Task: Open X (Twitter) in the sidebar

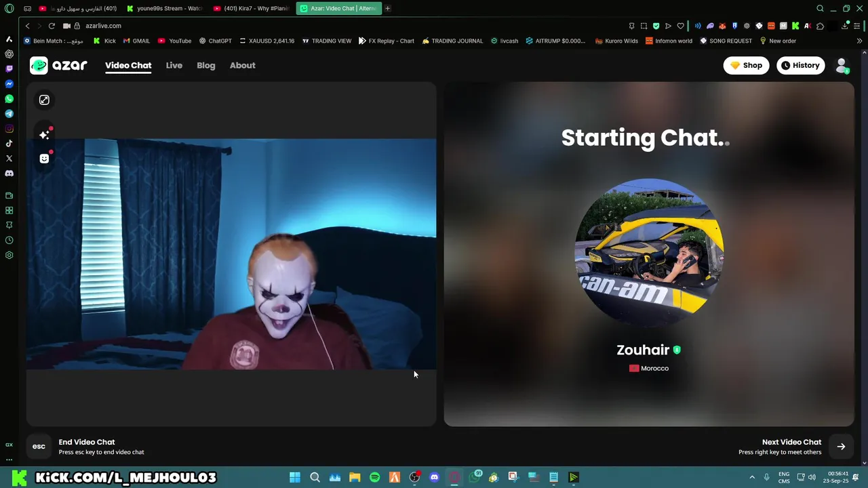Action: point(9,159)
